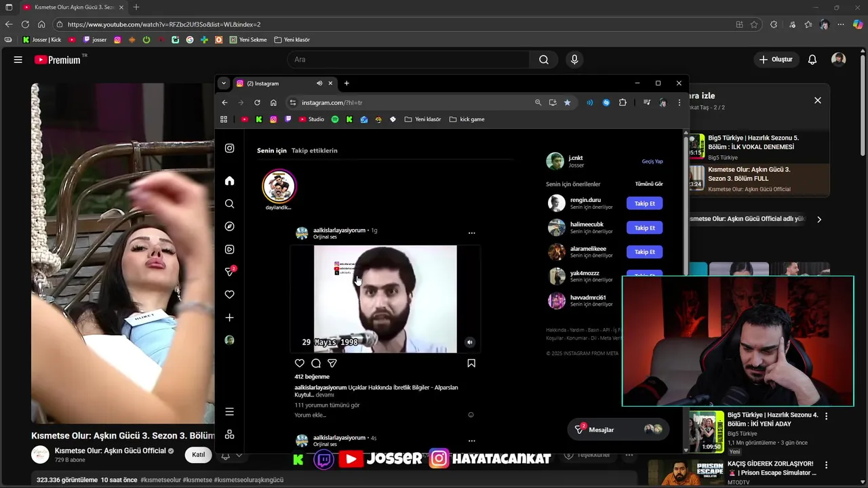The width and height of the screenshot is (868, 488).
Task: Open post options for the 1g post
Action: pyautogui.click(x=471, y=233)
